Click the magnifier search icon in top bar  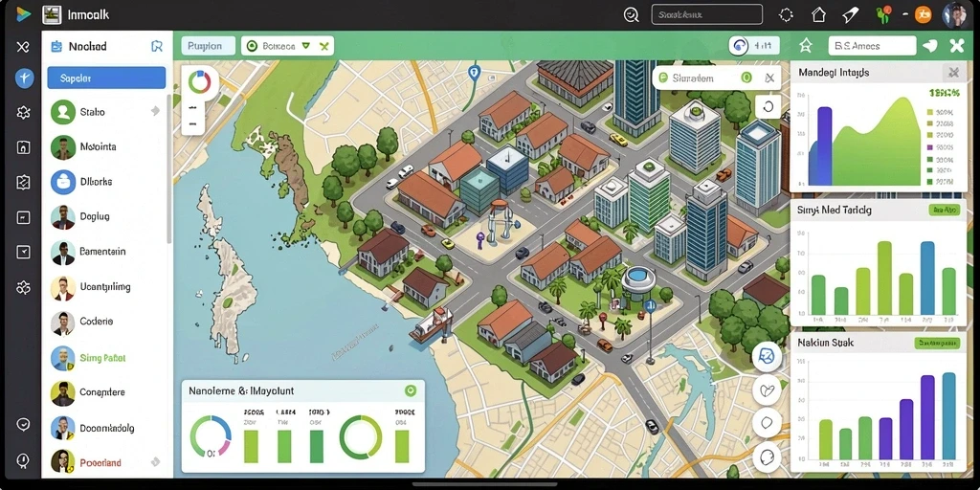click(x=632, y=15)
